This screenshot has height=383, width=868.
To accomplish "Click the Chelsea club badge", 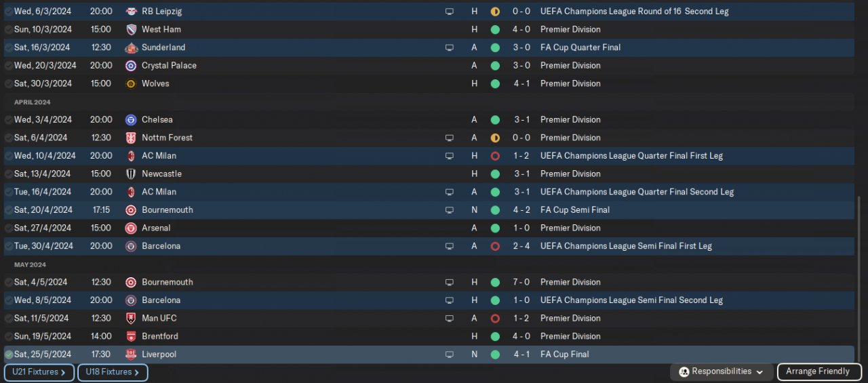I will 131,120.
